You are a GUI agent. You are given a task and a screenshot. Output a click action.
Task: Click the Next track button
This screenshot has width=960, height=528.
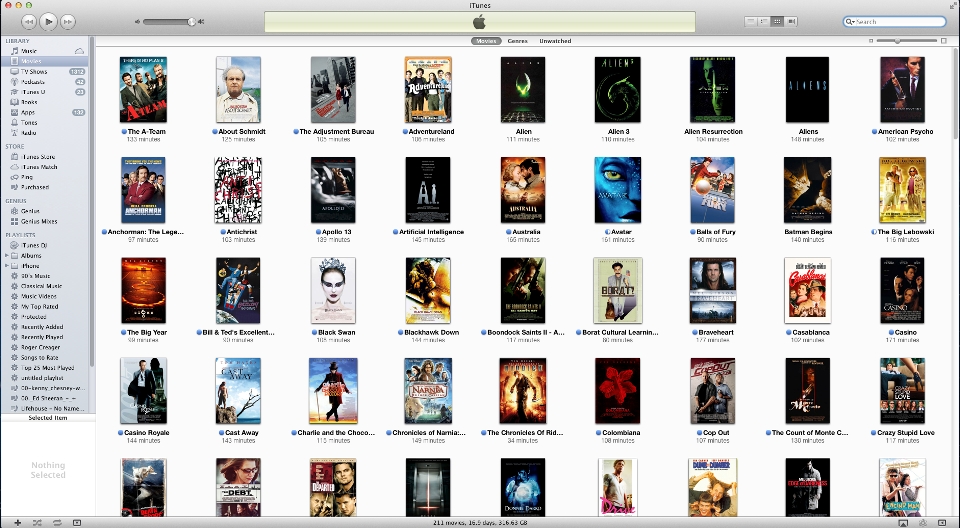click(68, 21)
